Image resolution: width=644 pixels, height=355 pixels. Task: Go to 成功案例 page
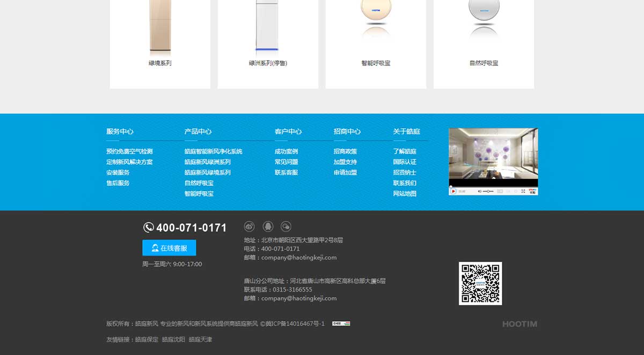286,151
